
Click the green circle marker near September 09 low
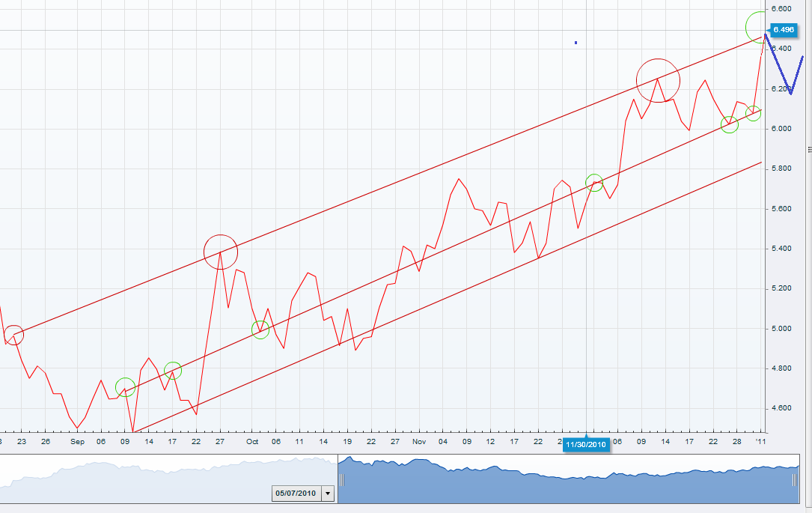[127, 388]
